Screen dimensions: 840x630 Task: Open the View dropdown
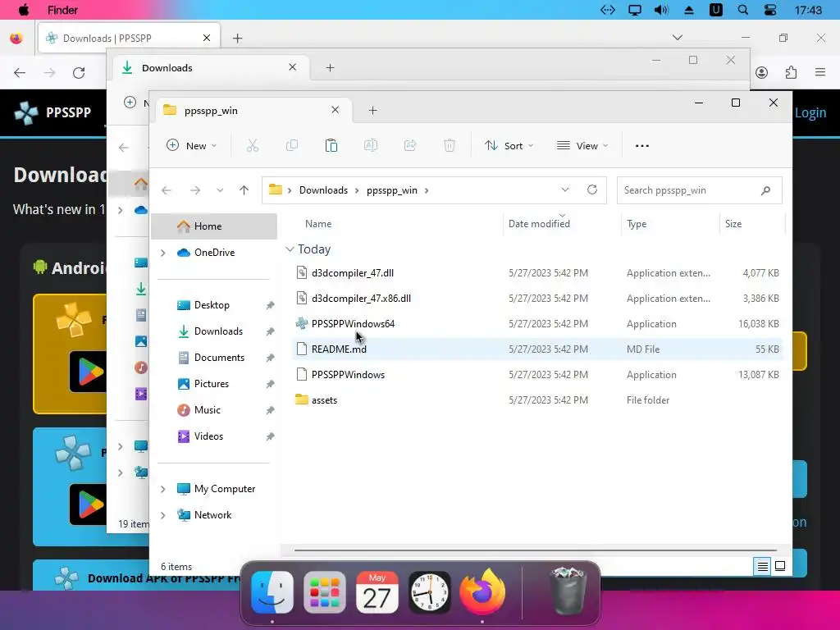(x=582, y=146)
